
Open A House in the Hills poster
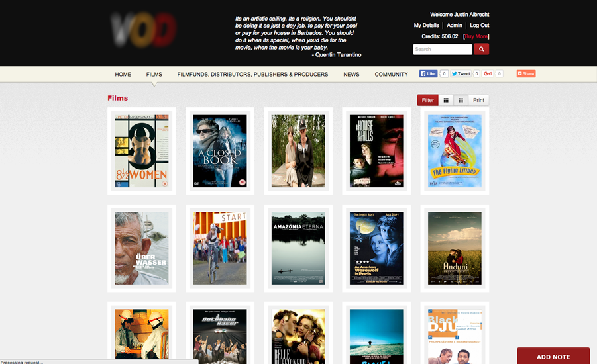(x=376, y=151)
